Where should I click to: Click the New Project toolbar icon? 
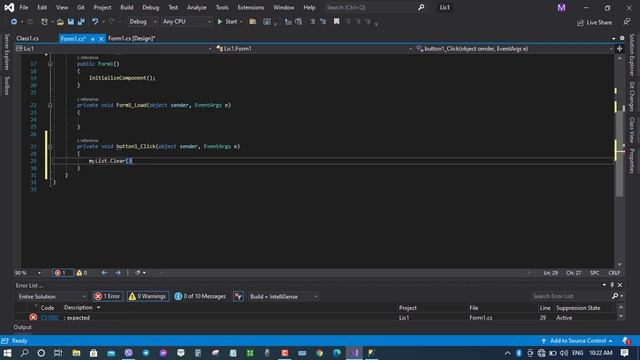pyautogui.click(x=44, y=22)
